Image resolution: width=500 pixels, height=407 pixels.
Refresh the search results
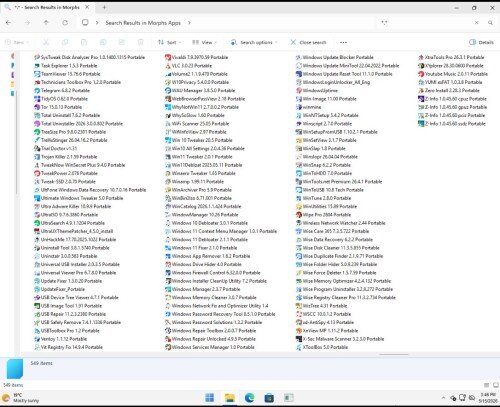point(65,23)
